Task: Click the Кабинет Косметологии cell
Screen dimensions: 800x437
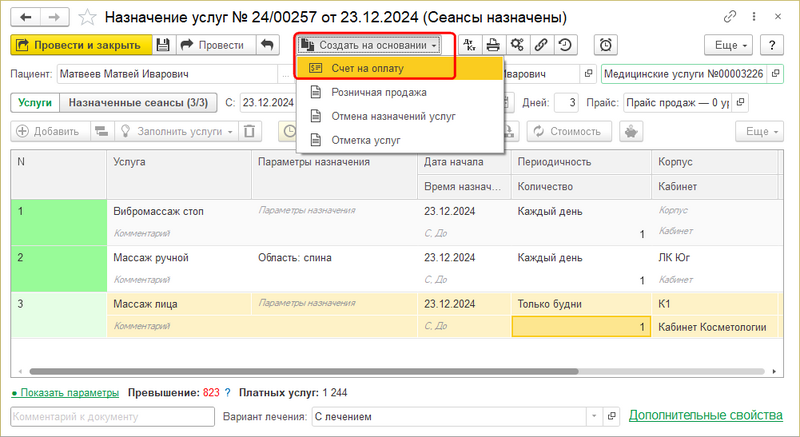Action: (714, 327)
